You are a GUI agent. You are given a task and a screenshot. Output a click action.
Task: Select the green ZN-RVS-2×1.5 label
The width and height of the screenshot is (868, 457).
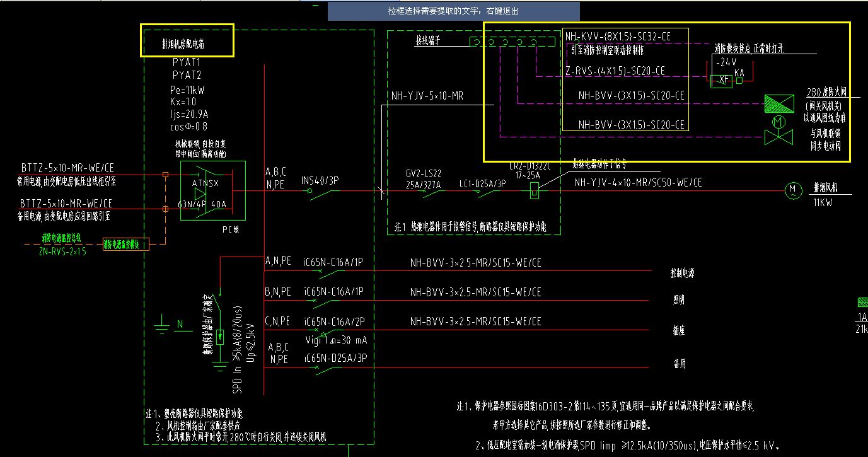pos(62,251)
